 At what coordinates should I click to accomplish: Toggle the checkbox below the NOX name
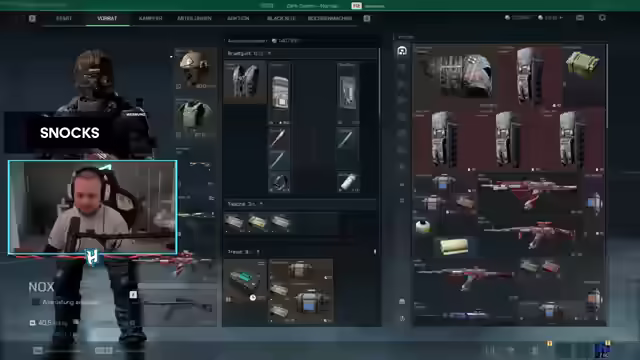click(36, 302)
